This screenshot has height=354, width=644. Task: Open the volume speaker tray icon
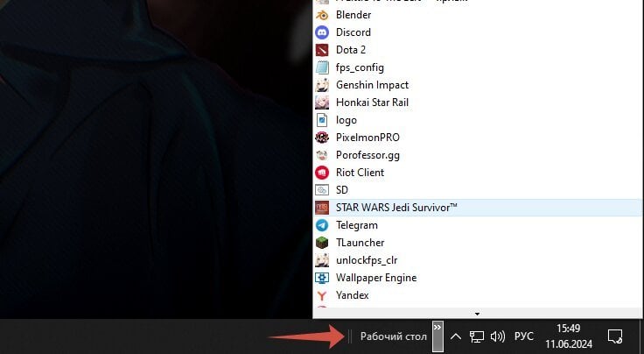498,336
